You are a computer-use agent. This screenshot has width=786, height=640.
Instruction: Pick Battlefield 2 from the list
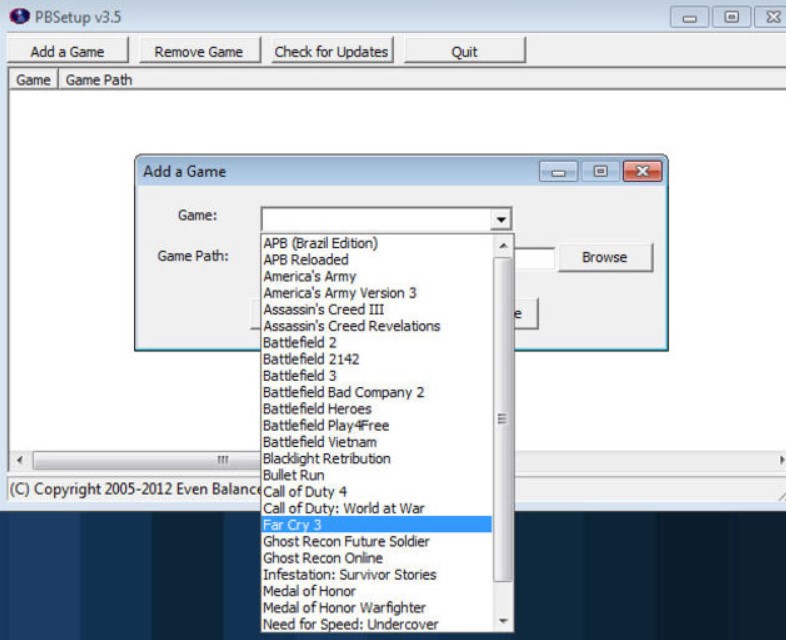coord(376,342)
